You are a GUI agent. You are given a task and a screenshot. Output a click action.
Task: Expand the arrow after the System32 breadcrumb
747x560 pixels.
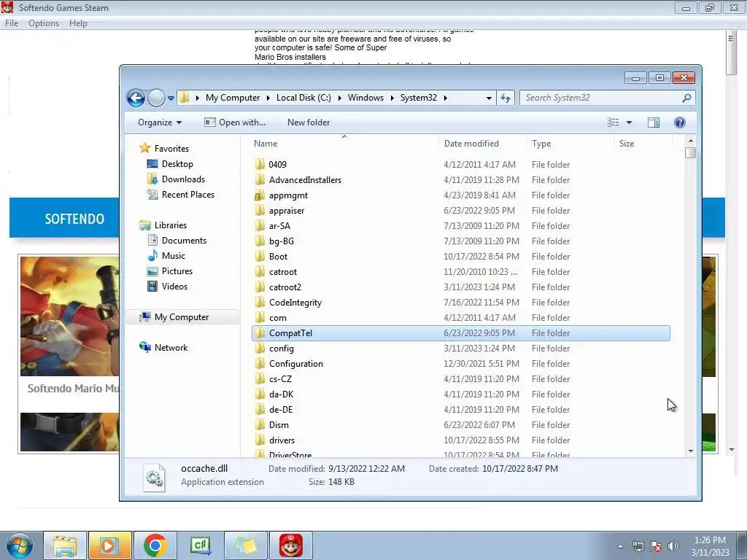pyautogui.click(x=446, y=98)
